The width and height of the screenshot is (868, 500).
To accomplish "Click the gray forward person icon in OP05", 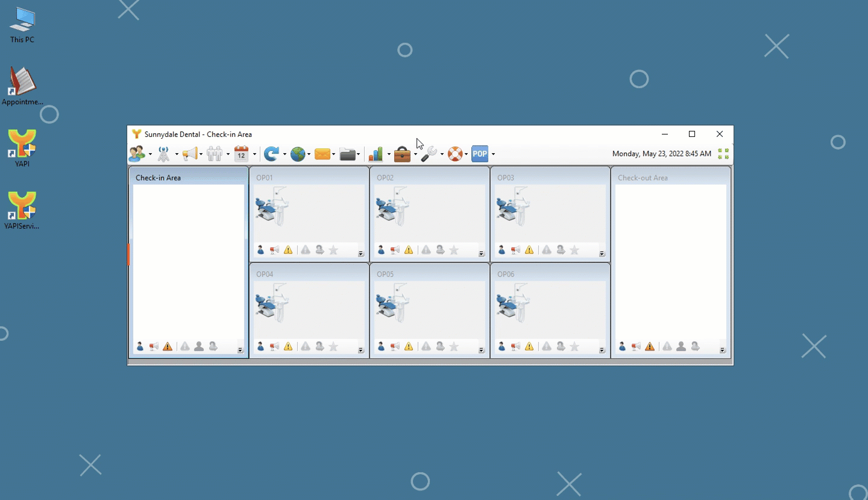I will [x=441, y=346].
